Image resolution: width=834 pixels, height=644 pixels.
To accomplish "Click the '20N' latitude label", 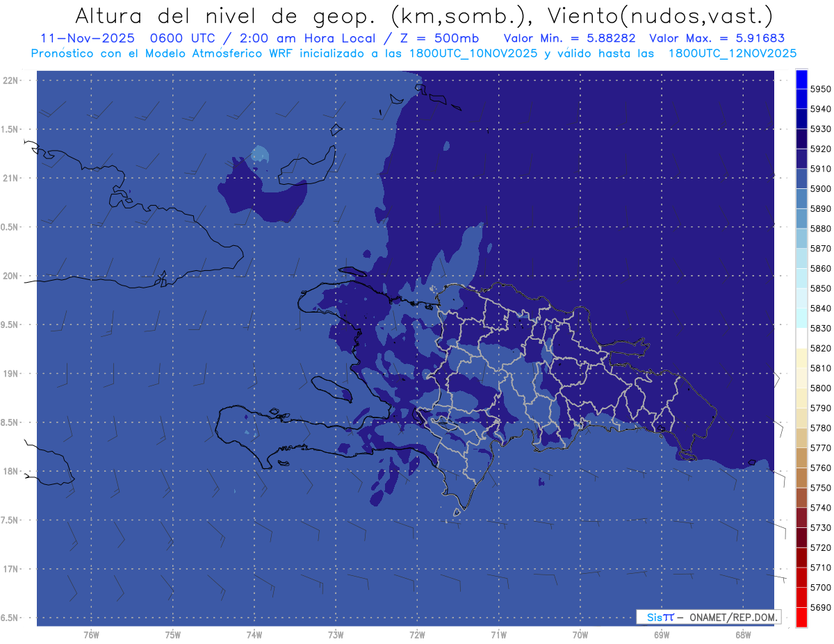I will click(x=10, y=276).
